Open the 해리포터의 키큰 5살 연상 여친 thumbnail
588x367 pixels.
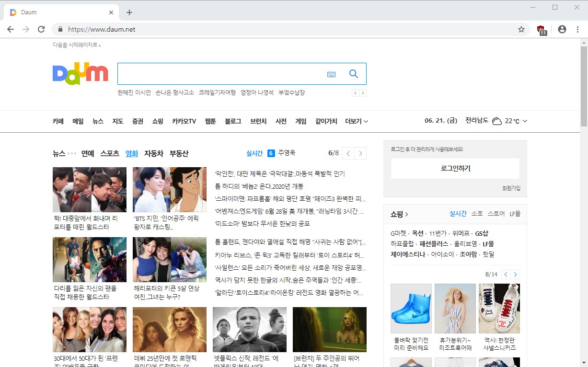170,260
